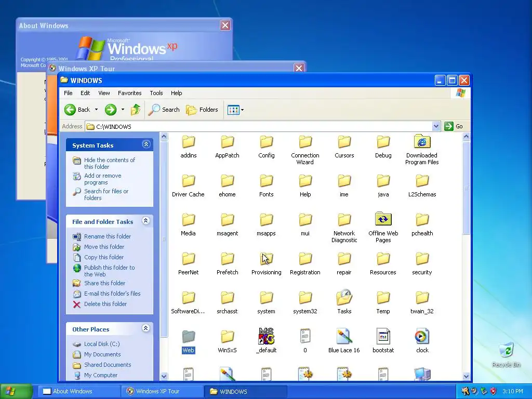Screen dimensions: 532x399
Task: Select the Tasks scheduled folder icon
Action: (344, 297)
